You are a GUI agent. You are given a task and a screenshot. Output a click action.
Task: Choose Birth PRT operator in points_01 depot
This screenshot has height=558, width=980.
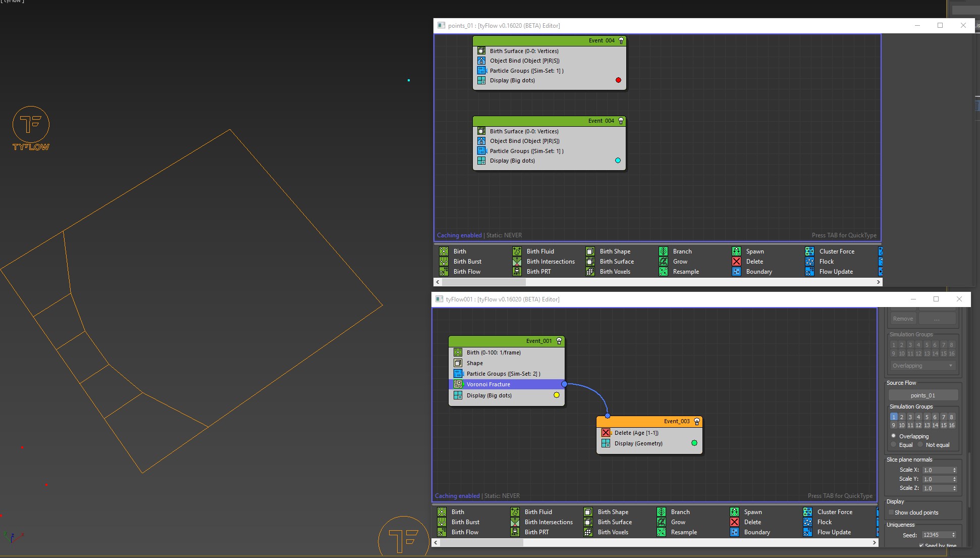(532, 272)
